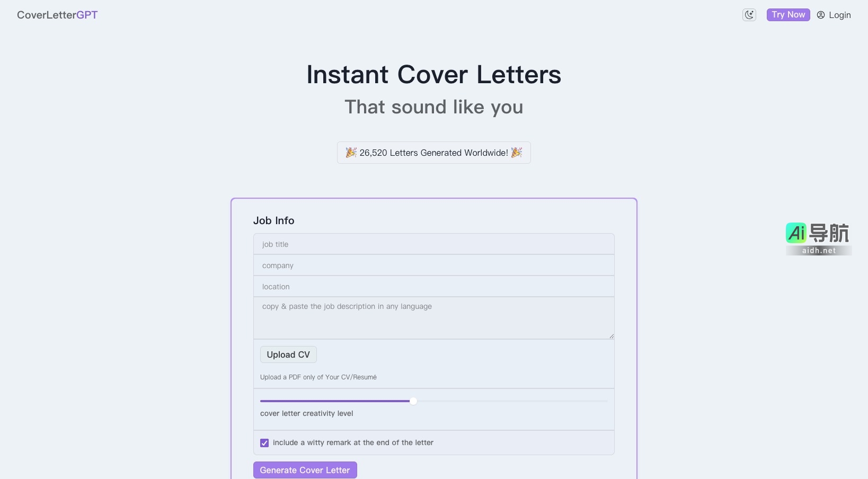The image size is (868, 479).
Task: Open the Login link
Action: (x=840, y=15)
